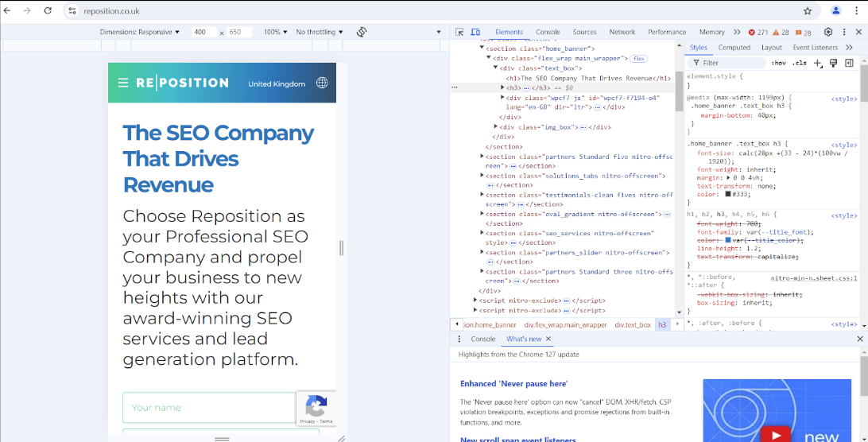
Task: Toggle the device toolbar icon
Action: (x=475, y=32)
